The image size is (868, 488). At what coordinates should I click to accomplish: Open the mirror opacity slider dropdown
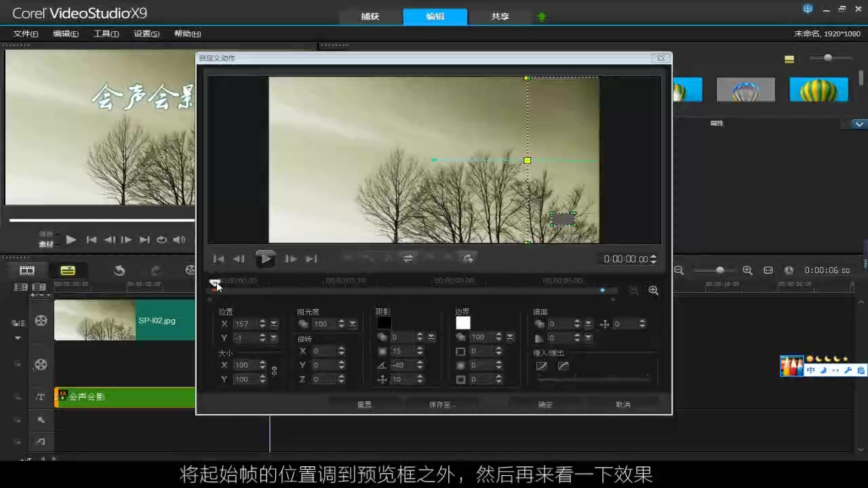pyautogui.click(x=589, y=324)
